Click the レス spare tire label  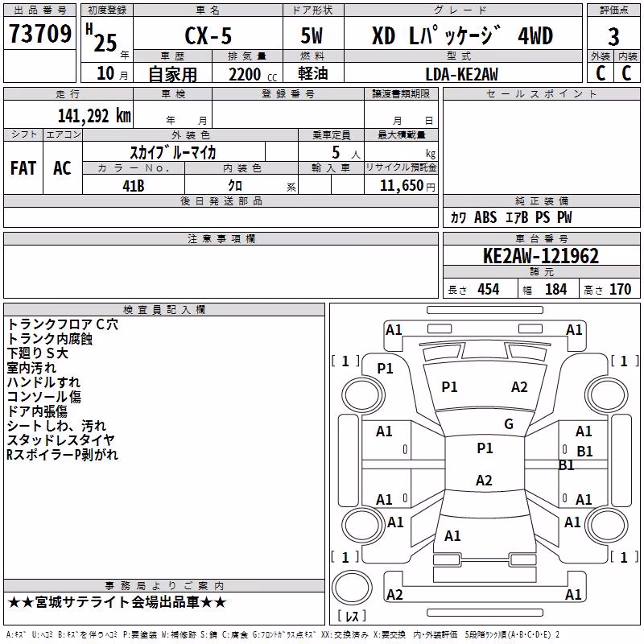pyautogui.click(x=352, y=615)
